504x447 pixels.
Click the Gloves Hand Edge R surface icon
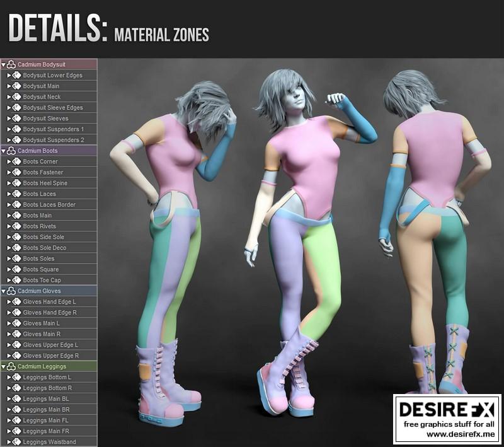click(16, 313)
